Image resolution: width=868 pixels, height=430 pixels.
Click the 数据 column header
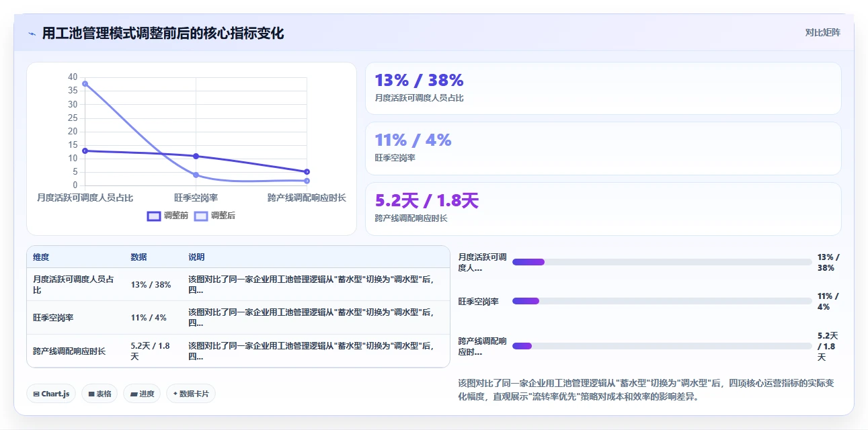coord(139,257)
